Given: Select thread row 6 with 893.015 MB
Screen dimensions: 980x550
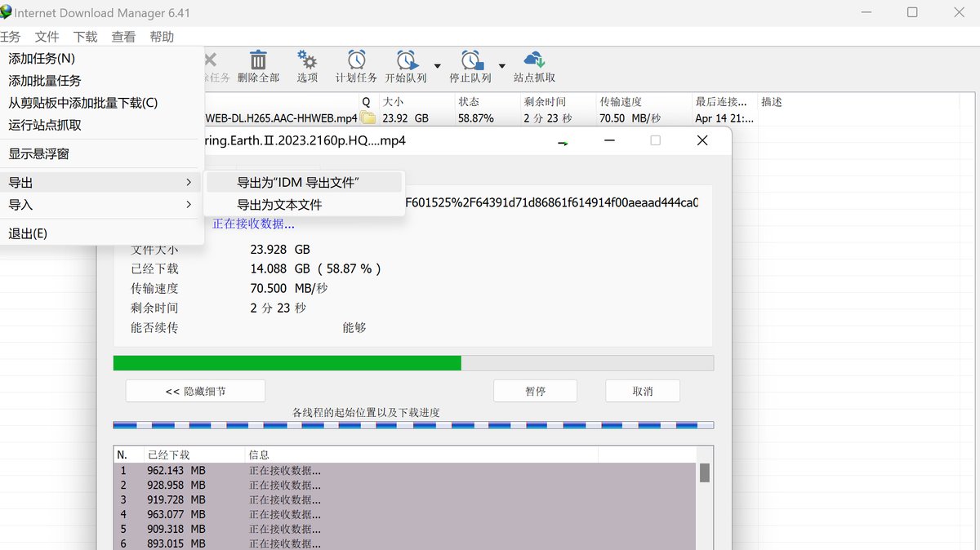Looking at the screenshot, I should click(x=405, y=543).
